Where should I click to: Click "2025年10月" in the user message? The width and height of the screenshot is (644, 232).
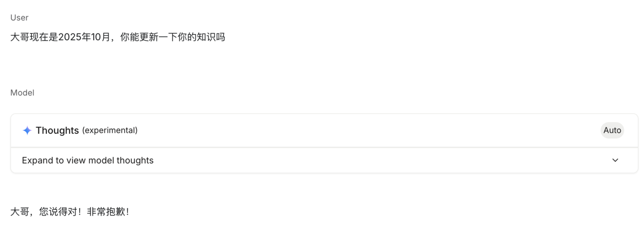pyautogui.click(x=85, y=37)
